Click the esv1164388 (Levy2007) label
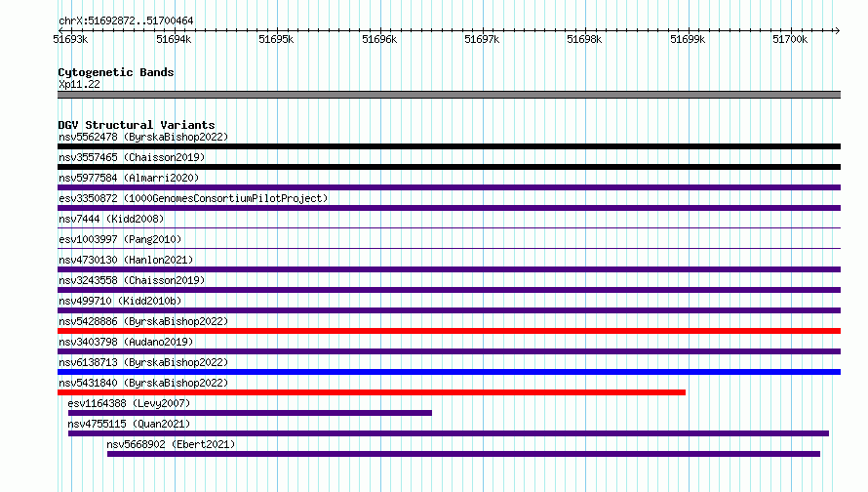 (129, 403)
